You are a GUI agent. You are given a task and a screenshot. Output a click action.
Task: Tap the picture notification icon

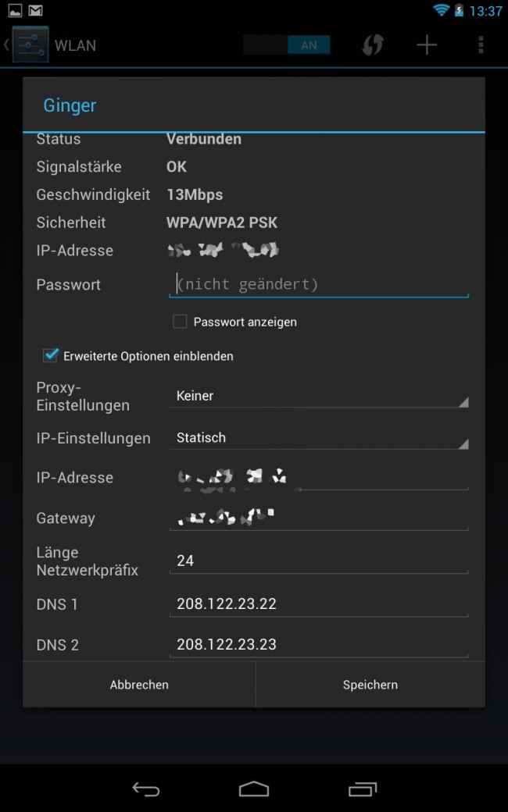14,11
